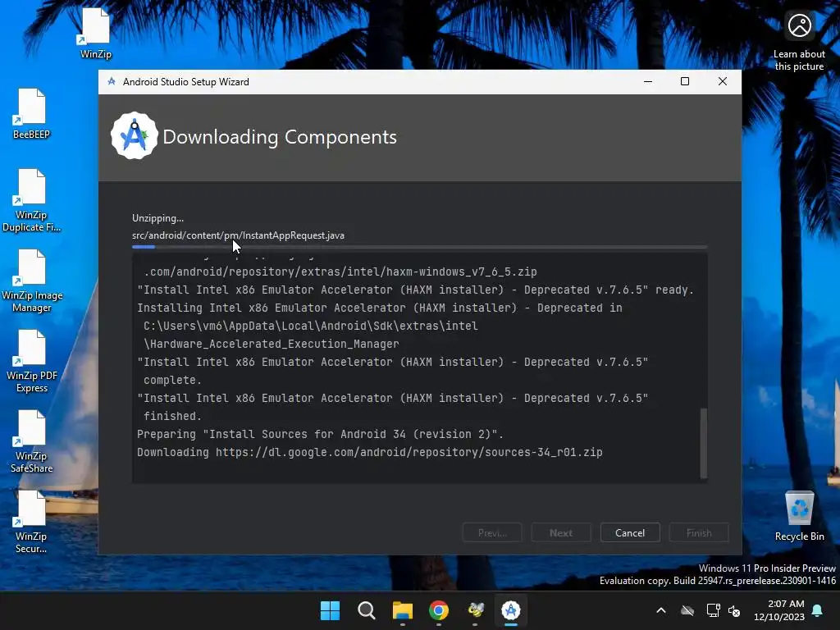Maximize the Setup Wizard window
This screenshot has width=840, height=630.
[x=685, y=81]
